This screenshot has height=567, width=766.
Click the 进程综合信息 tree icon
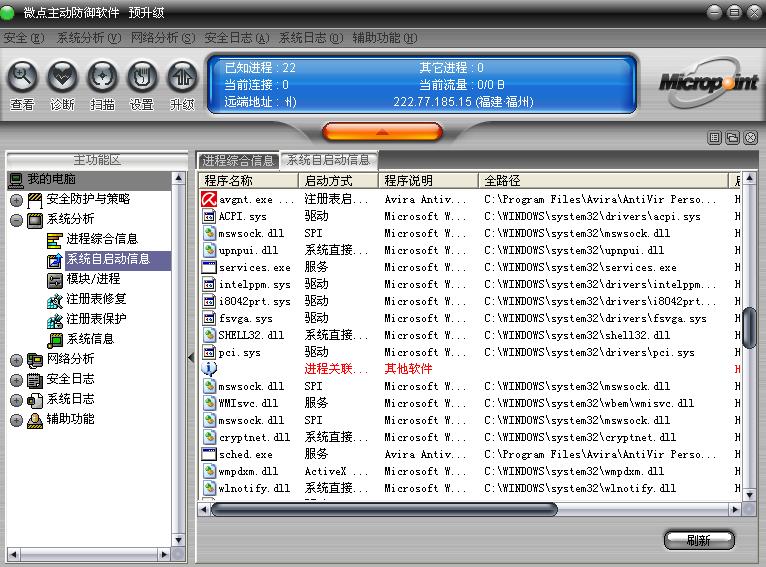pos(55,240)
